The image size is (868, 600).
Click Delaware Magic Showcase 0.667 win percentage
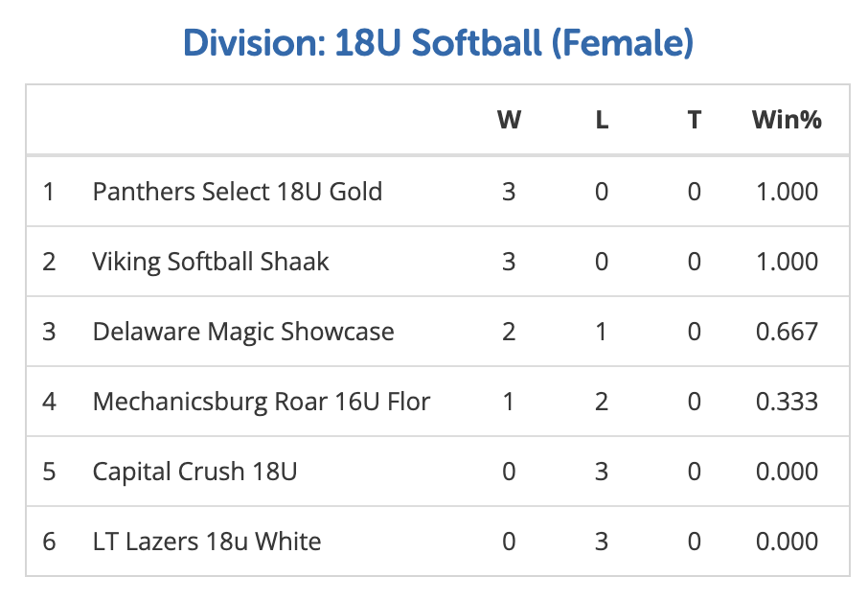[787, 332]
